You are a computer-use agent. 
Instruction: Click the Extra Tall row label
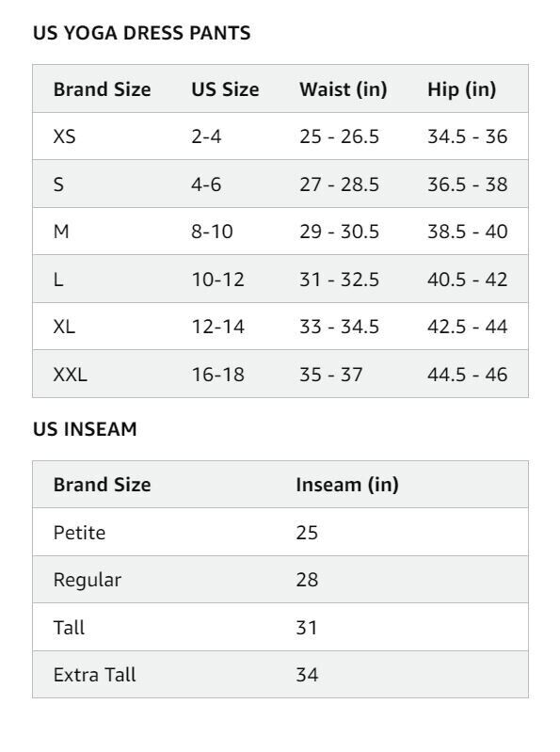(94, 675)
